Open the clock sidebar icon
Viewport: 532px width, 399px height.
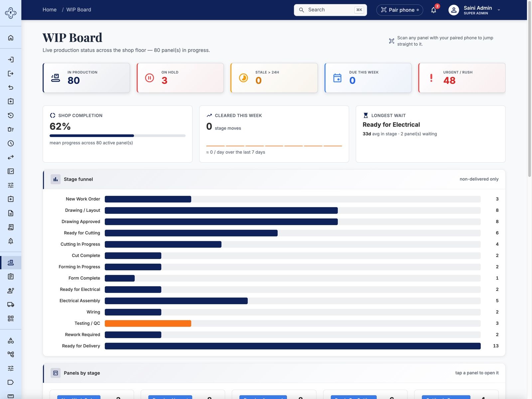pos(11,143)
